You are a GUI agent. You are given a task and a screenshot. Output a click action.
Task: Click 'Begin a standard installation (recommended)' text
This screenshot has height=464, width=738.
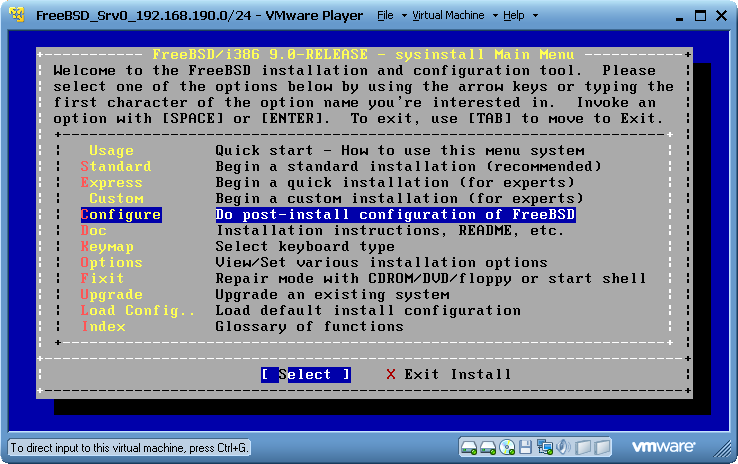coord(409,167)
